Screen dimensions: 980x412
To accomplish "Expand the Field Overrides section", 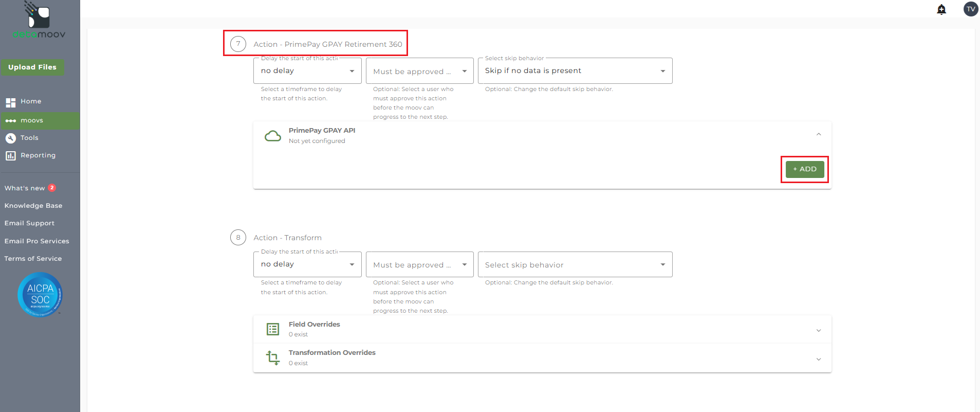I will pos(819,330).
